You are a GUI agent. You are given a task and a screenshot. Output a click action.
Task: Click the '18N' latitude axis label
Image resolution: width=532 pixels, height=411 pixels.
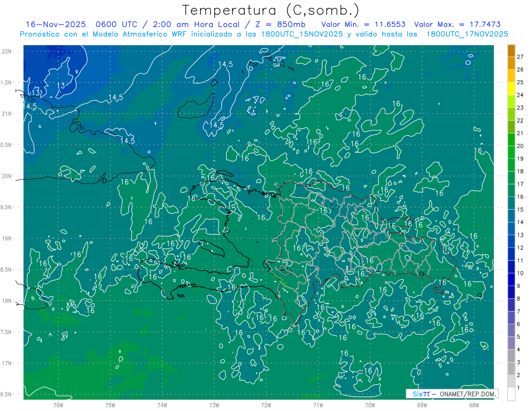(x=7, y=301)
